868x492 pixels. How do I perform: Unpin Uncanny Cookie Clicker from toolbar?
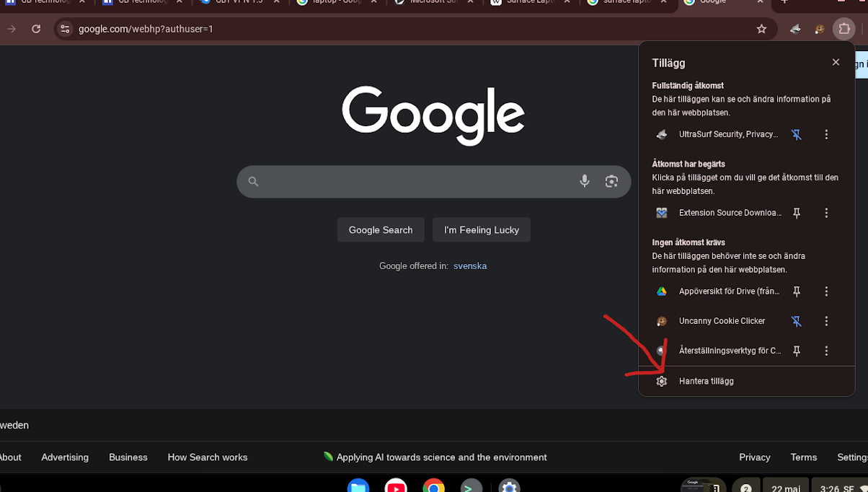coord(797,321)
